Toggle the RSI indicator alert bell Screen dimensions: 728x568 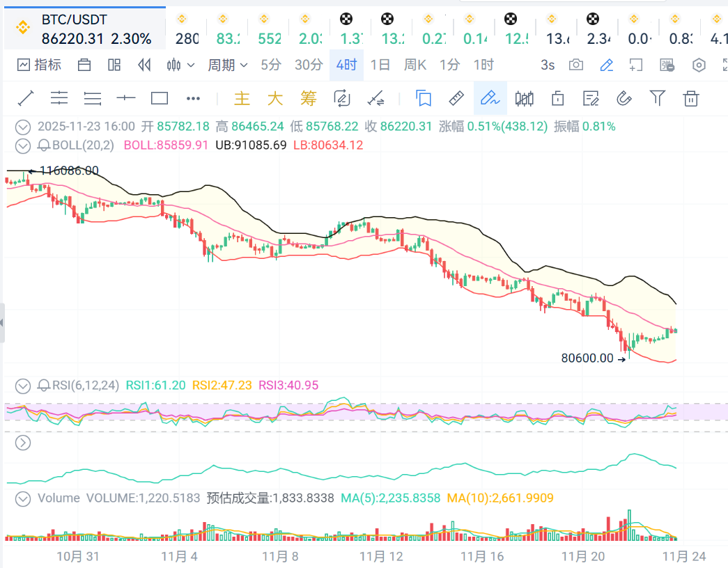[43, 386]
